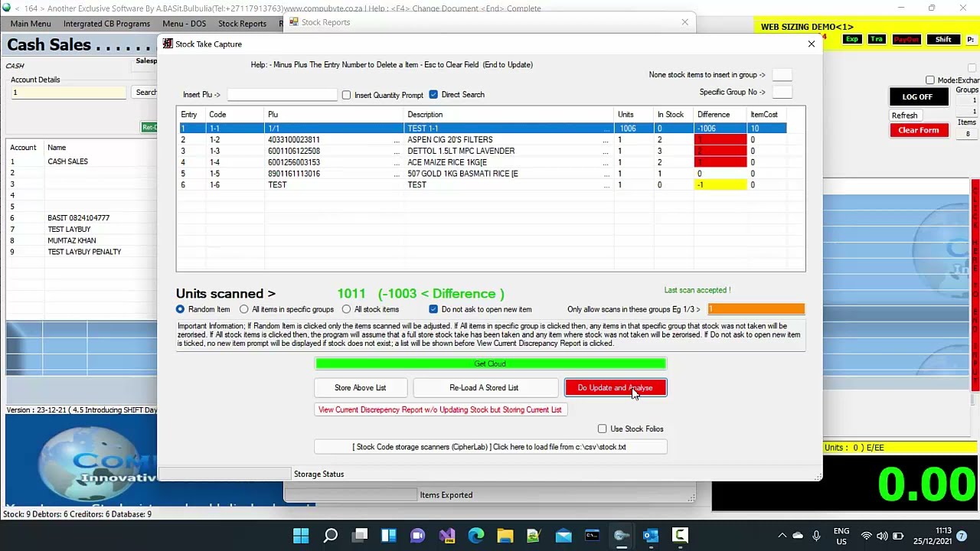Click the yellow Difference cell for TEST
Image resolution: width=980 pixels, height=551 pixels.
pos(720,185)
